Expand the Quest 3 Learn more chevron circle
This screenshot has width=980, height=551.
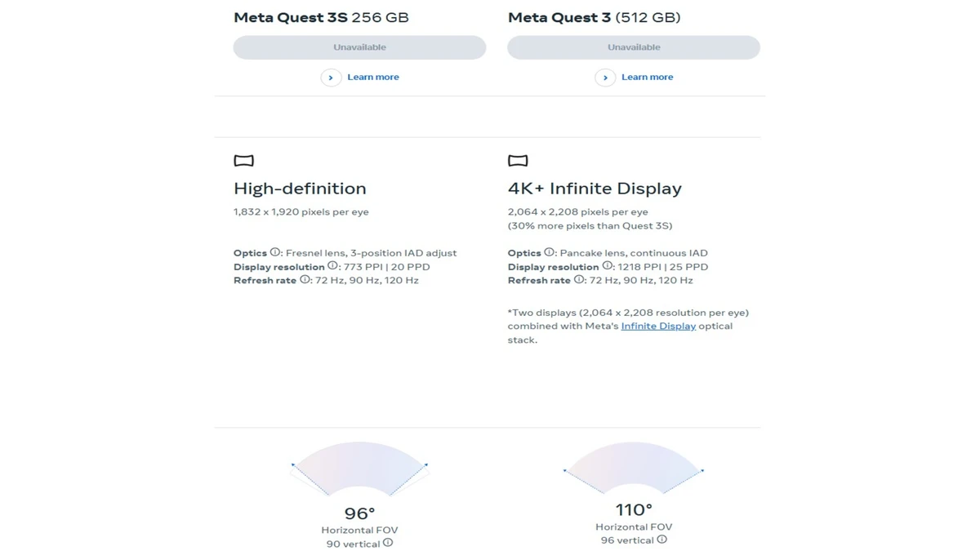click(605, 77)
